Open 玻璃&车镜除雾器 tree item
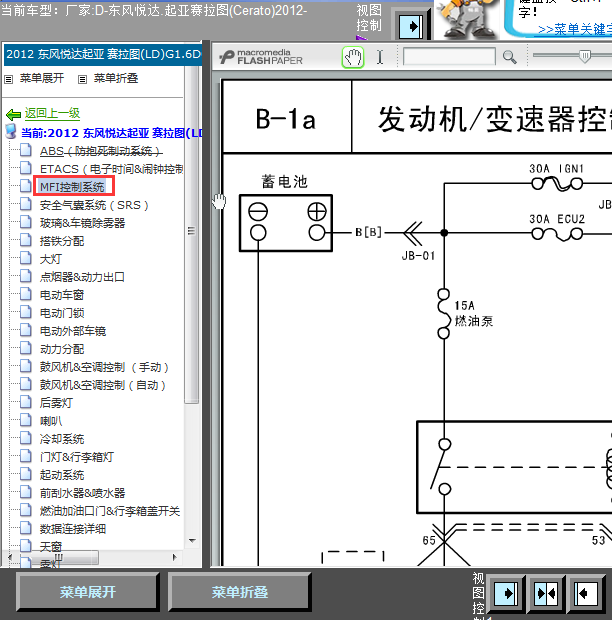612x626 pixels. coord(82,223)
